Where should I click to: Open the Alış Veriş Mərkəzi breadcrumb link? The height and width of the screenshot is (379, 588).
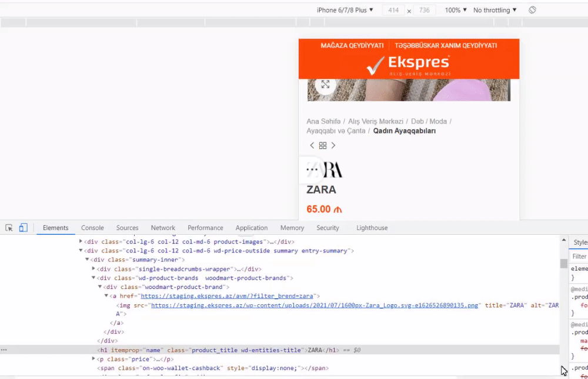point(376,122)
